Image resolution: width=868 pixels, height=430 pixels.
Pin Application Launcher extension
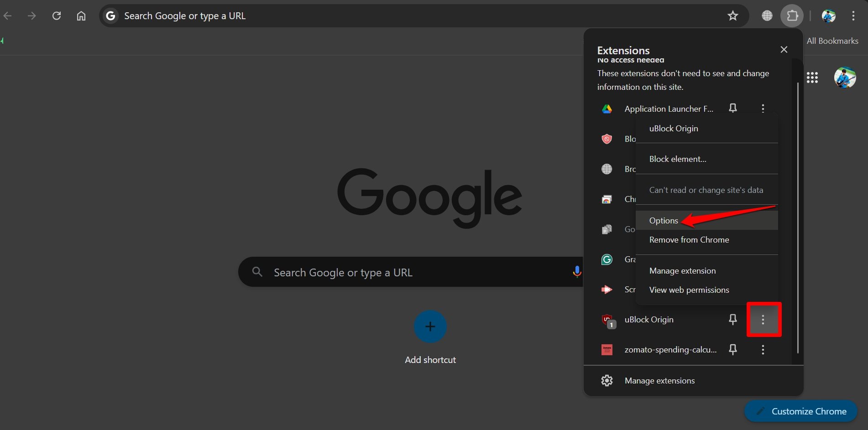733,108
